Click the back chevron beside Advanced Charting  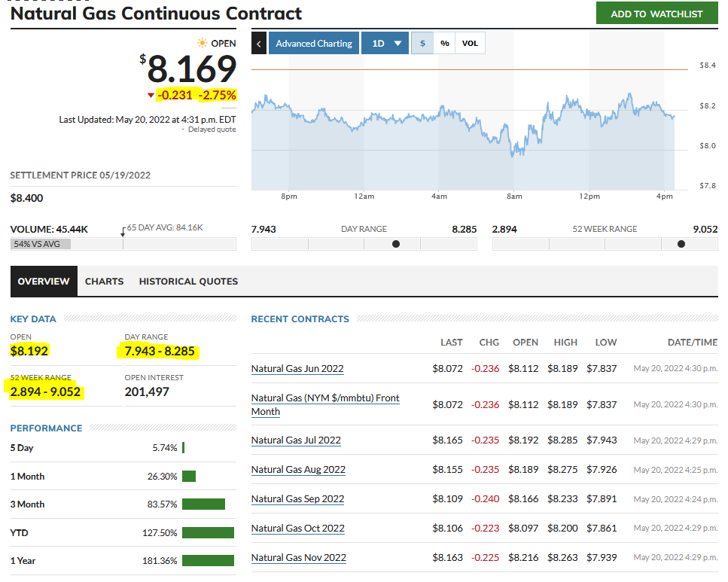pos(259,43)
